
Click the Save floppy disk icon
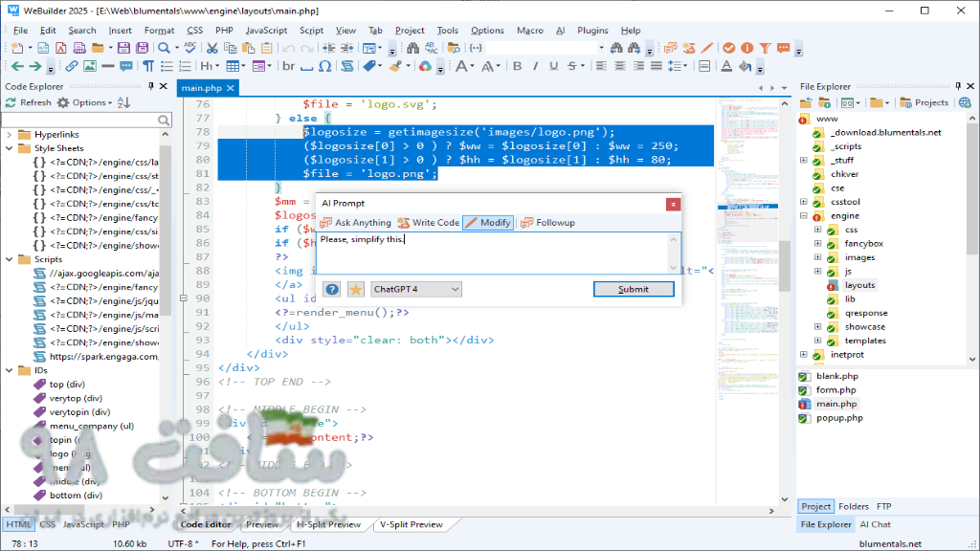[123, 48]
